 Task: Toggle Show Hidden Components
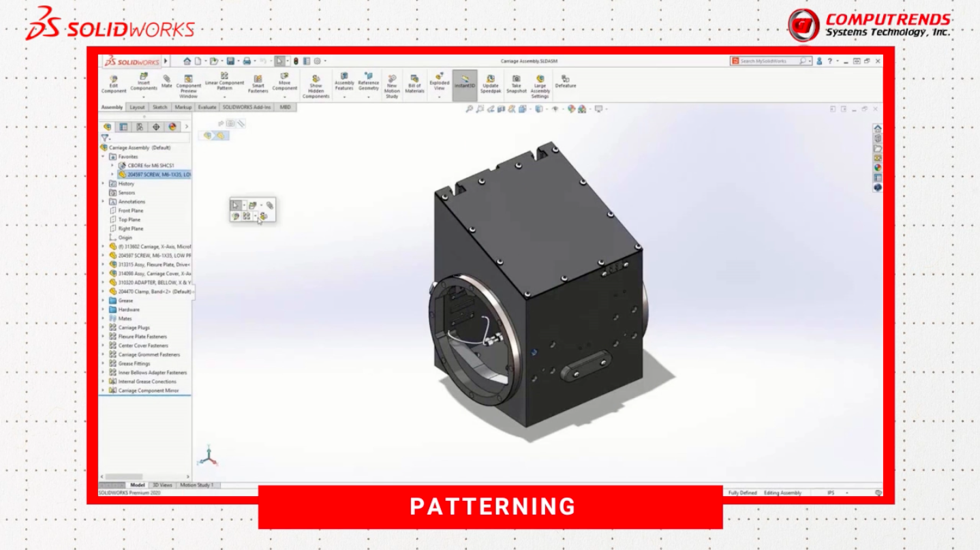coord(316,85)
